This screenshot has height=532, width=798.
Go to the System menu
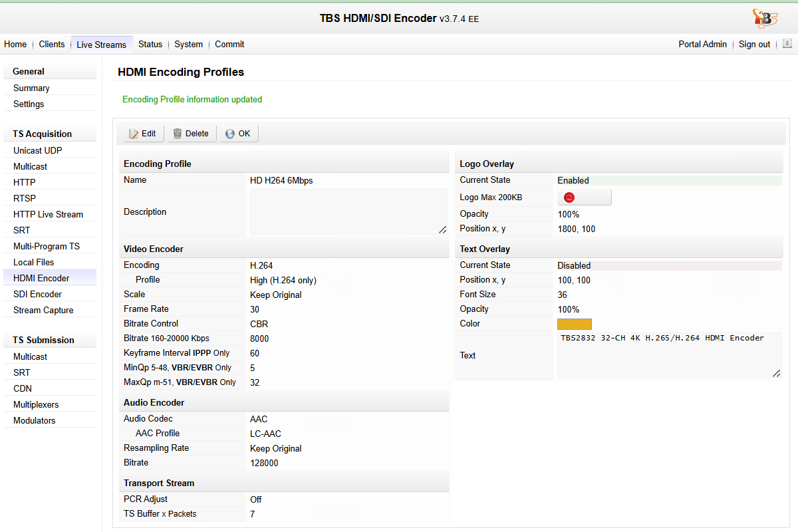[x=189, y=45]
